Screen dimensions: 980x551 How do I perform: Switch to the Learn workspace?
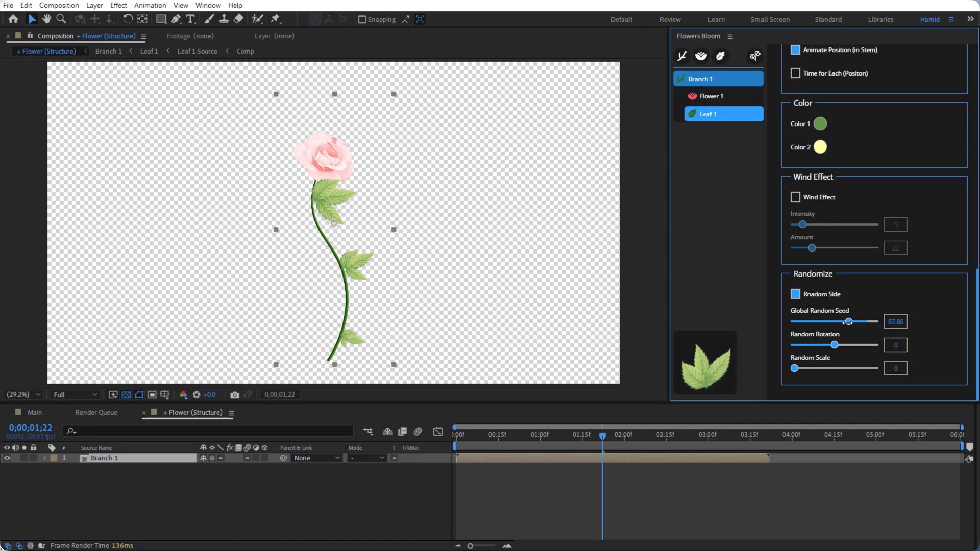[716, 19]
